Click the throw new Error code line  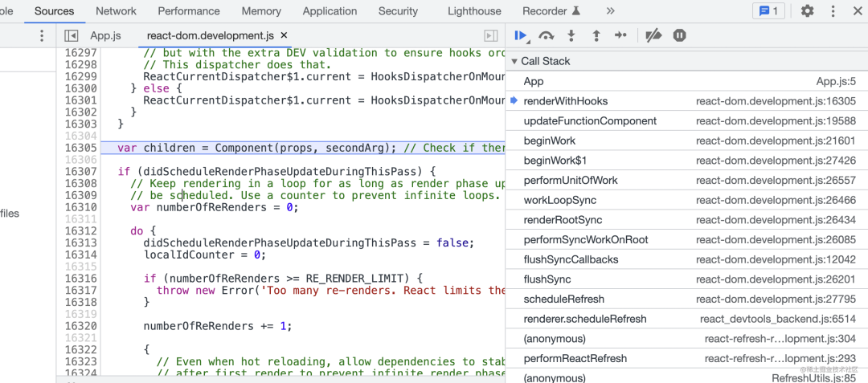(330, 290)
